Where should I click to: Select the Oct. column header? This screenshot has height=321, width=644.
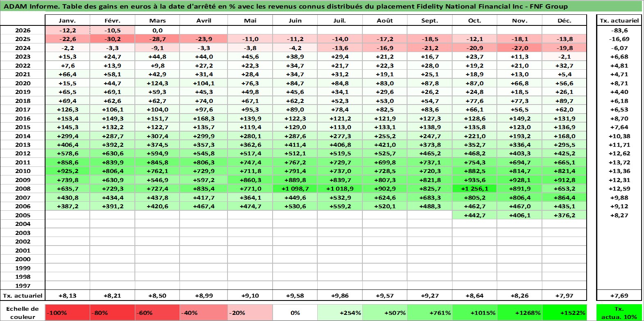coord(475,20)
